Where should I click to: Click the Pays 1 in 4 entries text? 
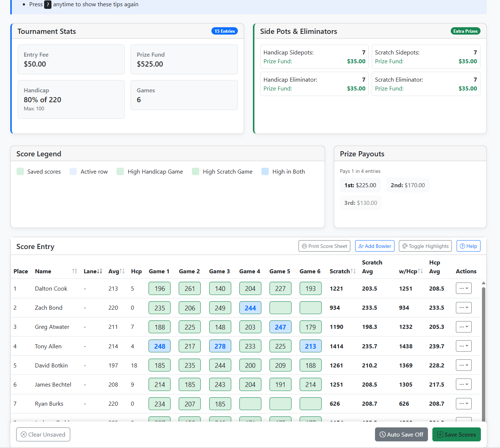pyautogui.click(x=360, y=171)
